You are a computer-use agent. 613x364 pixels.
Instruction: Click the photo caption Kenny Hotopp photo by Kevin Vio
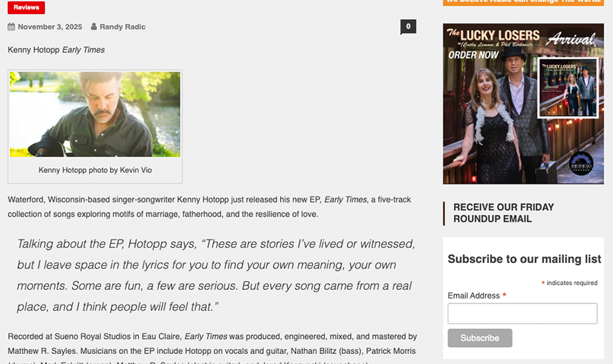click(x=95, y=170)
